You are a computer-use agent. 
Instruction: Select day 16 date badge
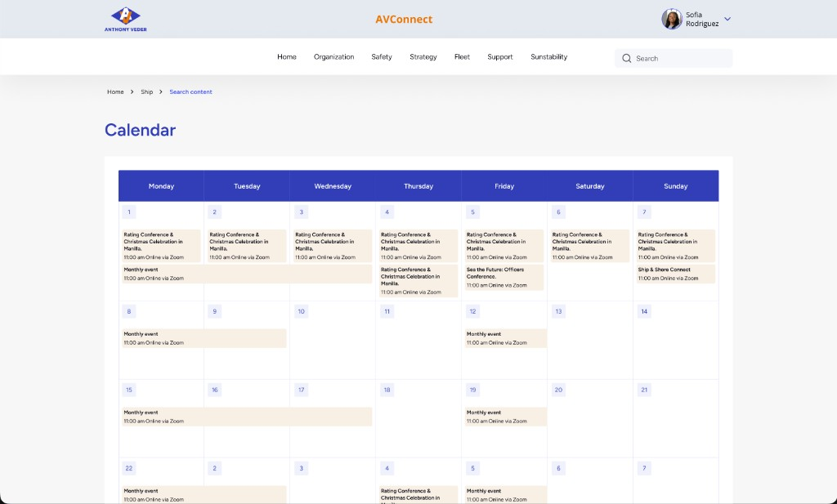(215, 390)
